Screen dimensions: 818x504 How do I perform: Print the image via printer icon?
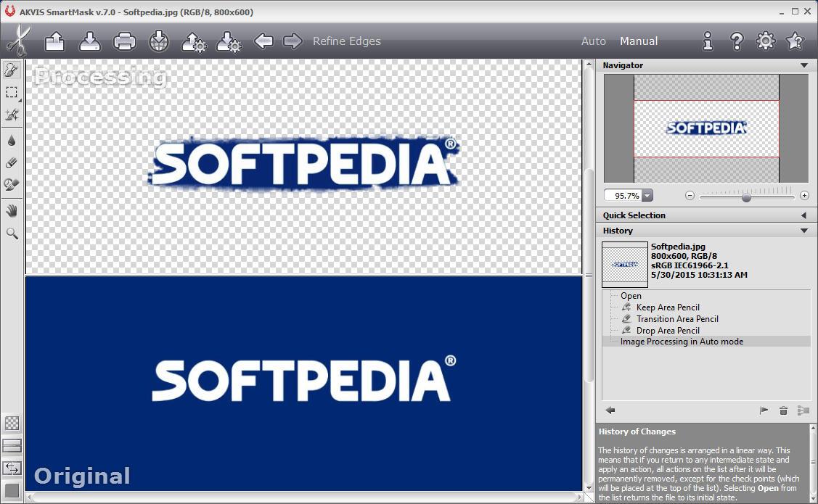(124, 41)
